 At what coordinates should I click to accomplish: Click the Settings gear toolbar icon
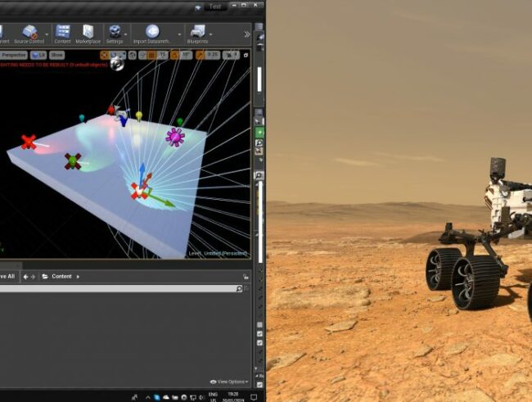pyautogui.click(x=115, y=33)
